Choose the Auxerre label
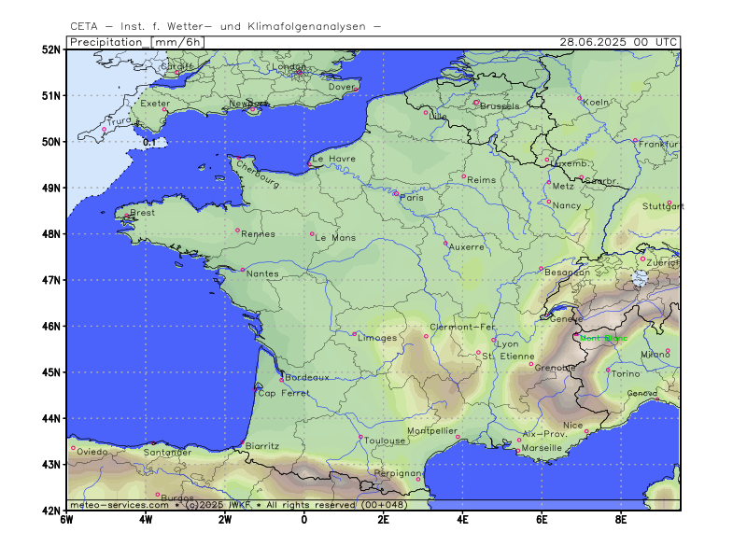Viewport: 747px width, 560px height. pyautogui.click(x=466, y=247)
